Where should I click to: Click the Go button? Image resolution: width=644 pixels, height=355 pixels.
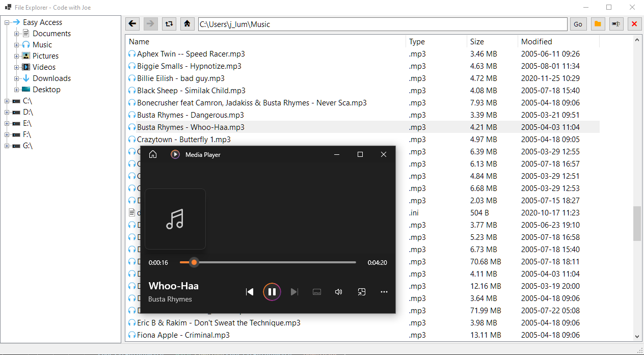(578, 23)
